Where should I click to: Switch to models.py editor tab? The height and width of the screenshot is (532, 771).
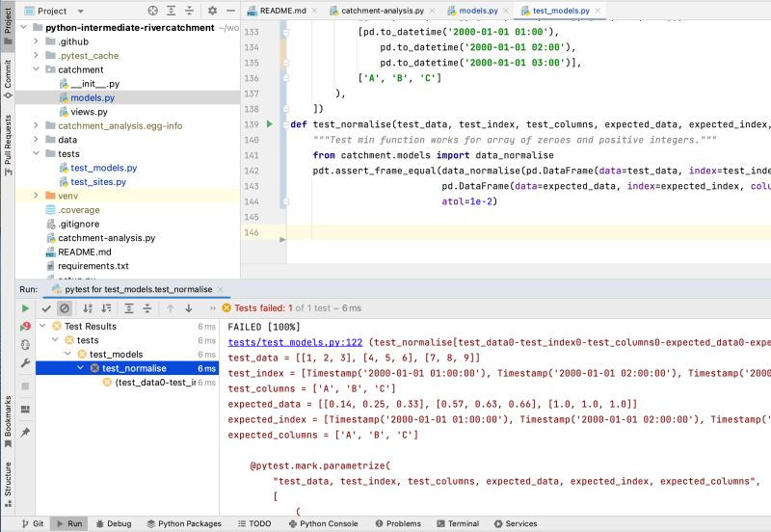click(x=477, y=11)
